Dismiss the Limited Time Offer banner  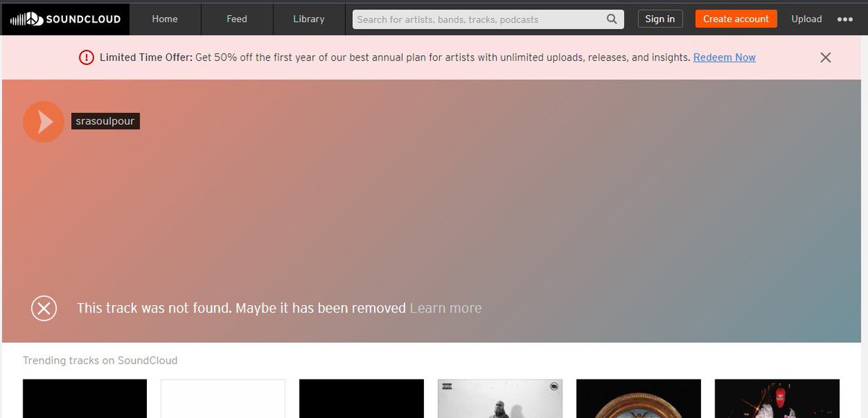(825, 57)
